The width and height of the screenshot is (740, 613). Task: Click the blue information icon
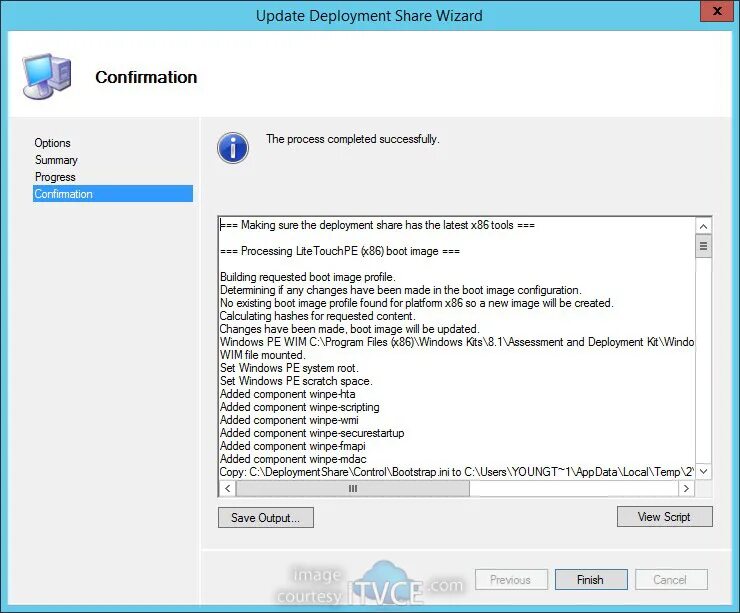pyautogui.click(x=233, y=148)
